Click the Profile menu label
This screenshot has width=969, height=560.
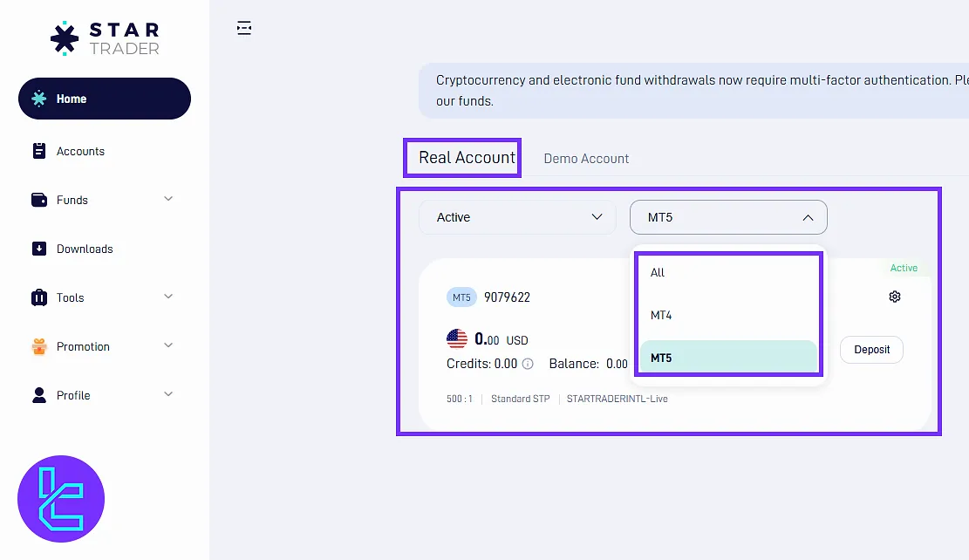click(73, 395)
